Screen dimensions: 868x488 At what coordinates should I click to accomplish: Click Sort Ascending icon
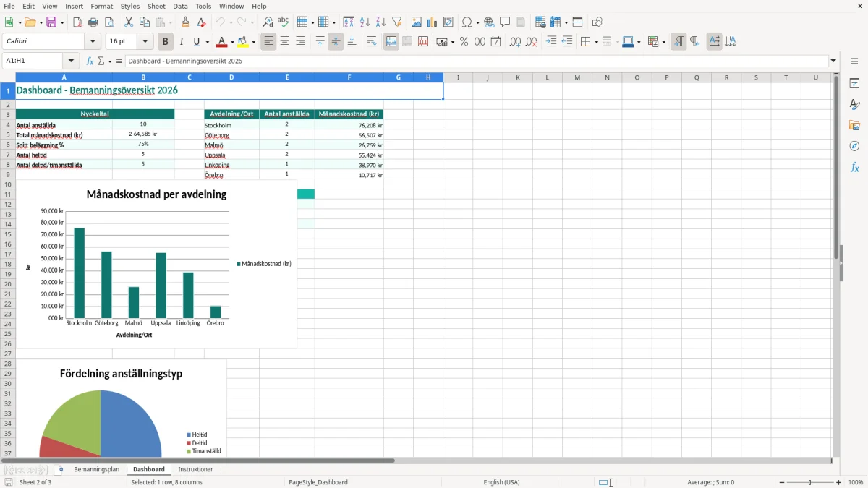(365, 22)
